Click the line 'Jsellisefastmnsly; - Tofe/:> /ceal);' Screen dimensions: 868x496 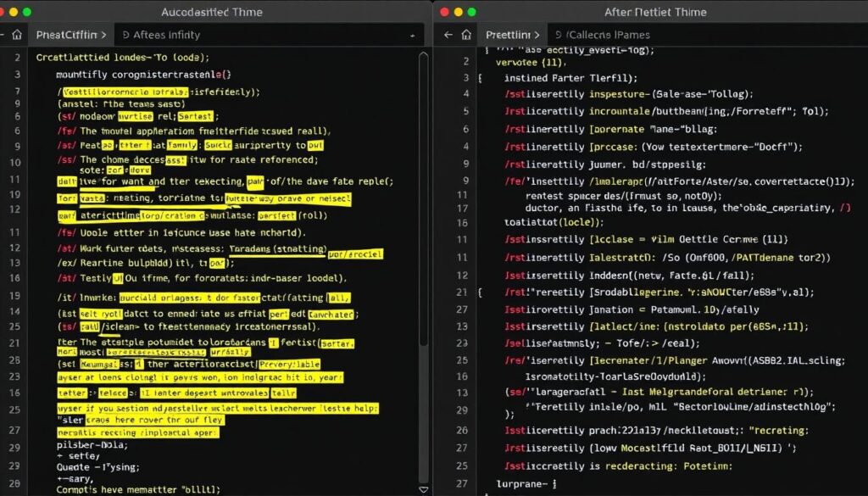pos(602,343)
